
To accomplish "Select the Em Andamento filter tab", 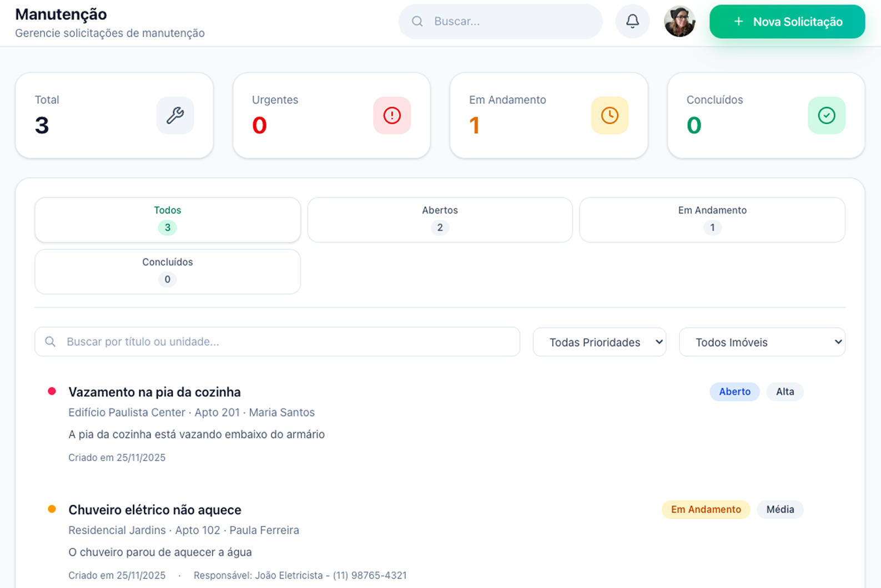I will pyautogui.click(x=712, y=220).
